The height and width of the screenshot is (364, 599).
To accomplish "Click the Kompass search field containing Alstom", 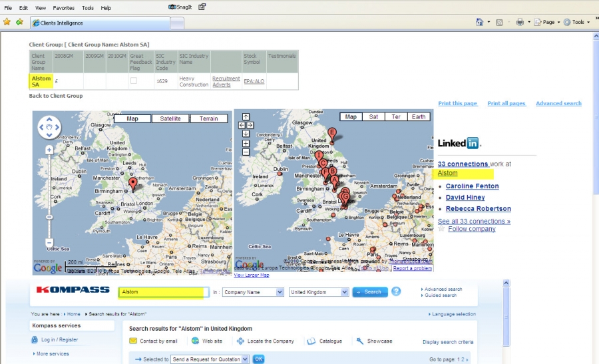I will click(164, 292).
